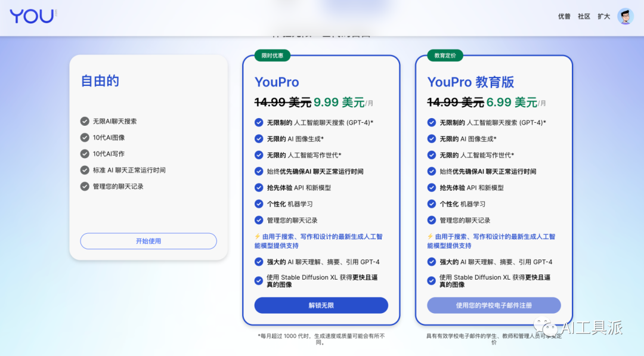Click YouPro check icon for 个性化 机器学习

coord(259,204)
